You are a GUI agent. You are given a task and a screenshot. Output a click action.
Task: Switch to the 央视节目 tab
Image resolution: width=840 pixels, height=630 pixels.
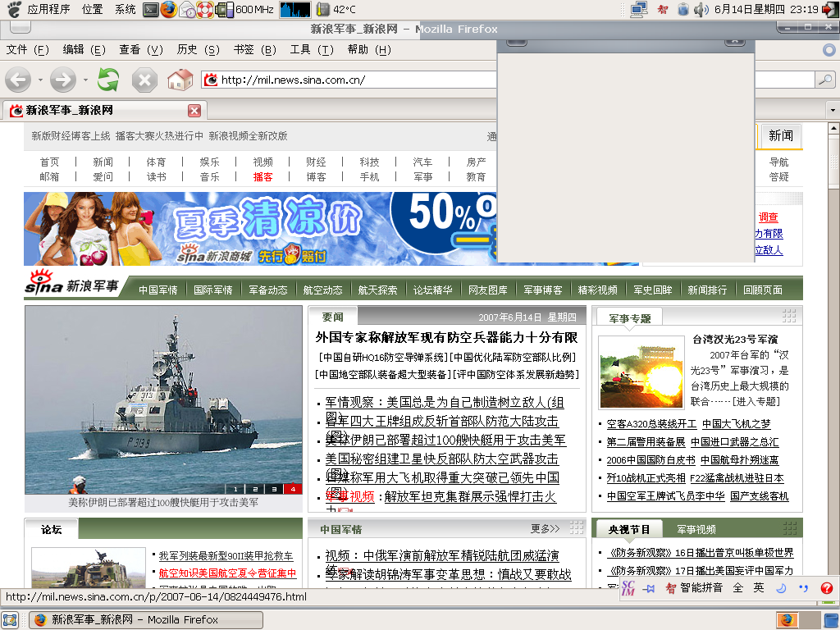[x=629, y=530]
